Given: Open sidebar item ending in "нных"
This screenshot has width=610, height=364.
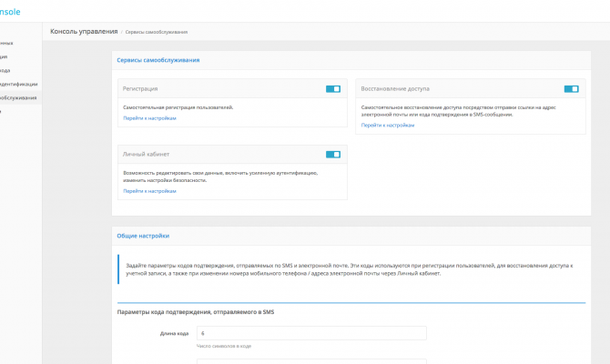Looking at the screenshot, I should pos(6,43).
